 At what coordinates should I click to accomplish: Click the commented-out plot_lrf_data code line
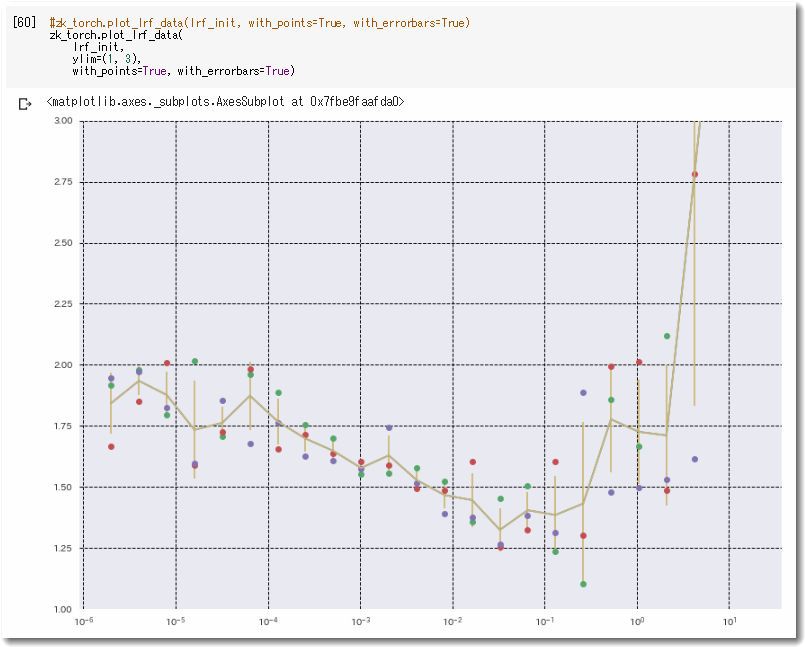tap(259, 22)
